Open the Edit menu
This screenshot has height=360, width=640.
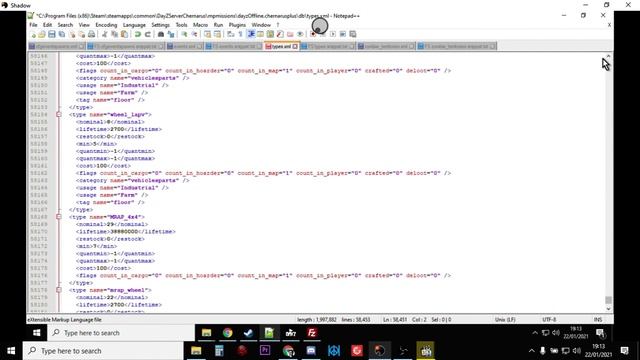(47, 25)
